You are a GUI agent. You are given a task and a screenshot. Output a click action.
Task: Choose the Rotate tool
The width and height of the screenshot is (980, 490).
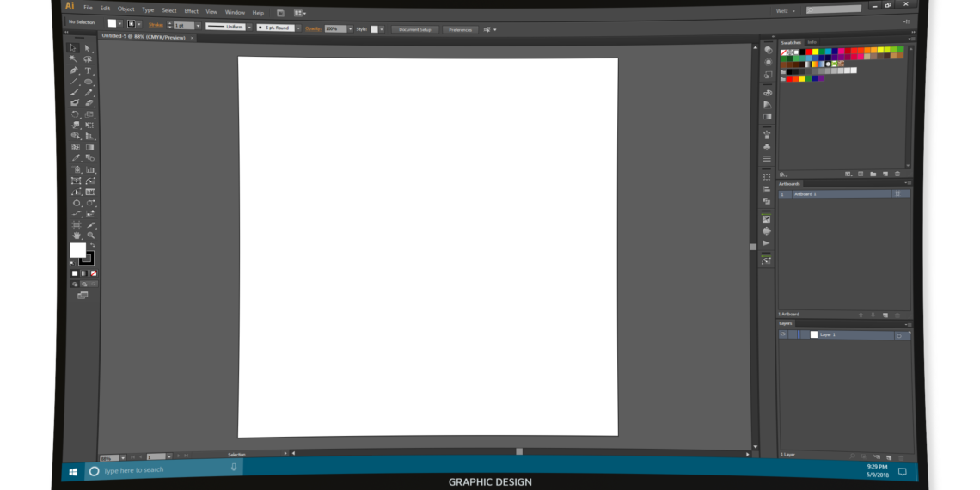point(75,114)
